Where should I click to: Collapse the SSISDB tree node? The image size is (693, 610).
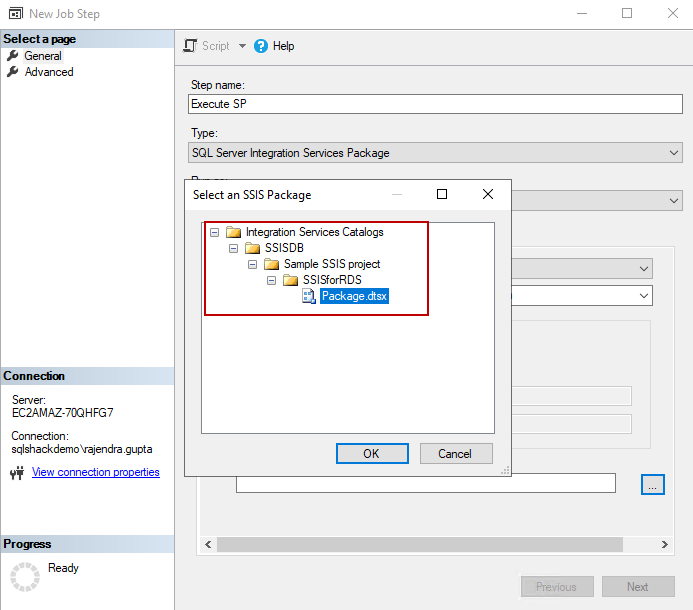[x=233, y=248]
